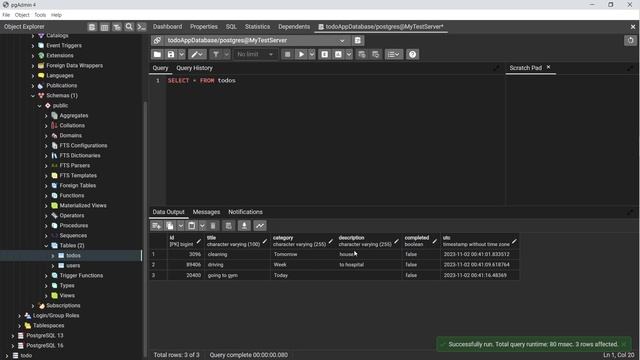Viewport: 640px width, 360px height.
Task: Edit the category column header pencil
Action: click(331, 241)
